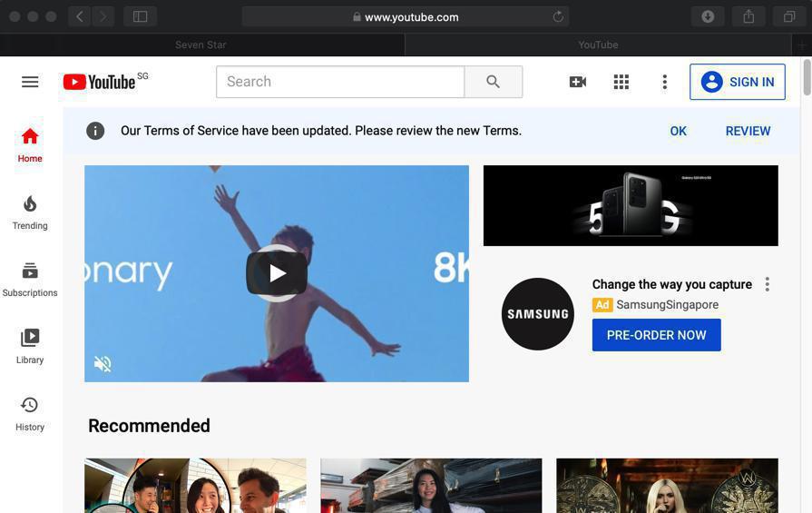Go to Home in the sidebar
This screenshot has height=513, width=812.
pos(30,145)
